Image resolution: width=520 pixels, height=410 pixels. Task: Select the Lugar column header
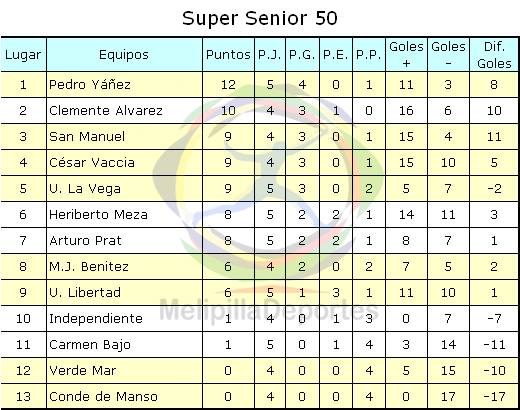(23, 55)
